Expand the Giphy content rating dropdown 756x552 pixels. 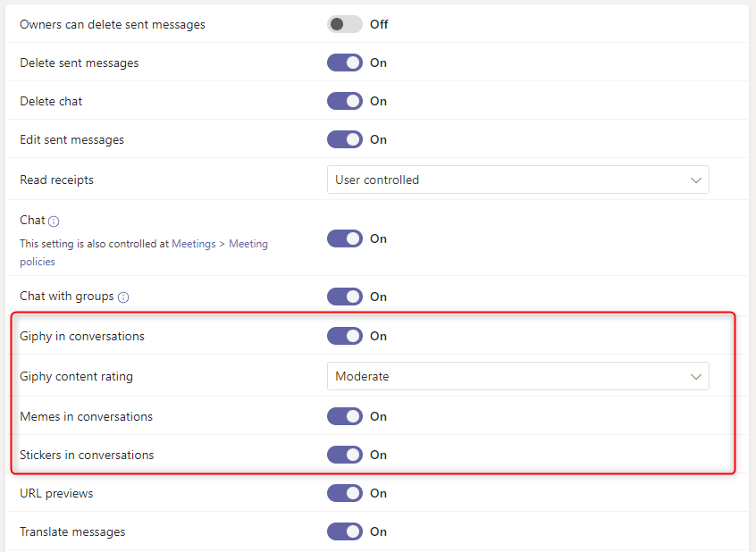coord(517,376)
